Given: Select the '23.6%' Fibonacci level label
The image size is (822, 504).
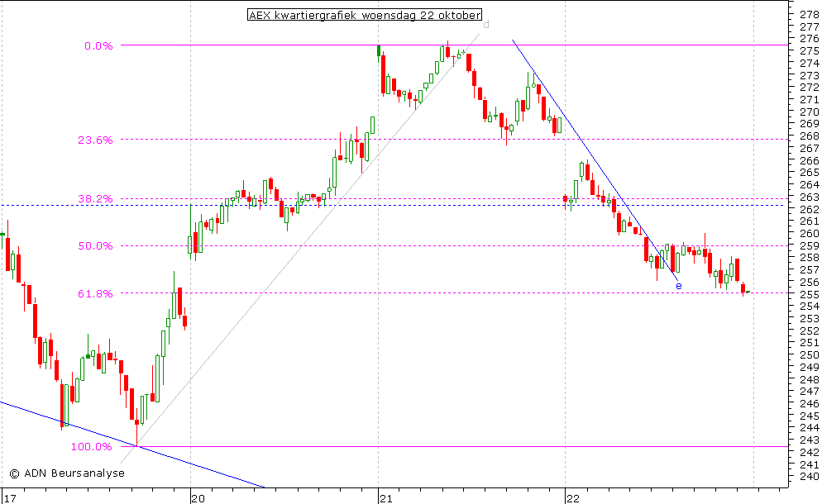Looking at the screenshot, I should point(95,140).
